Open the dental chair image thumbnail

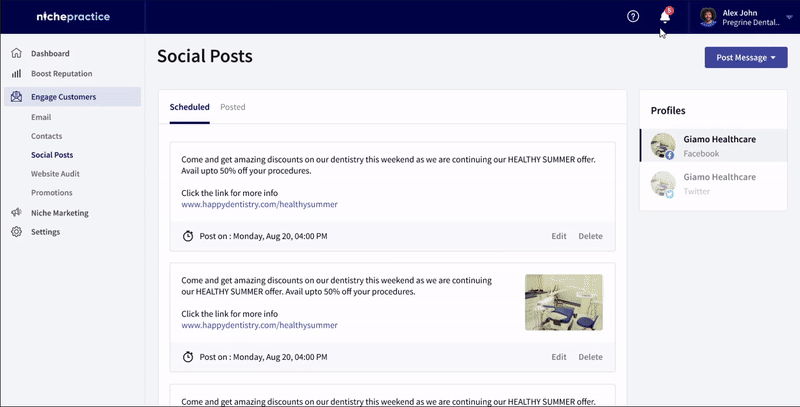(564, 302)
